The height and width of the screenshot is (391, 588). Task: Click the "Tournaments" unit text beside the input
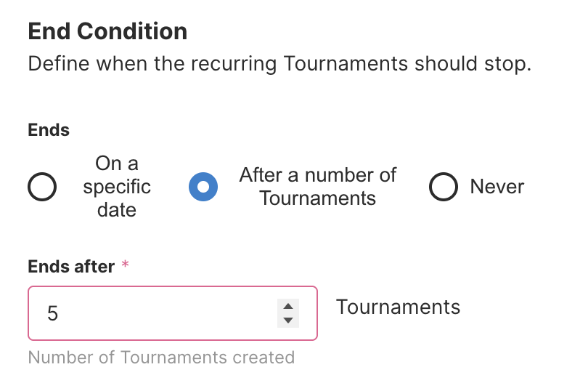[x=398, y=307]
